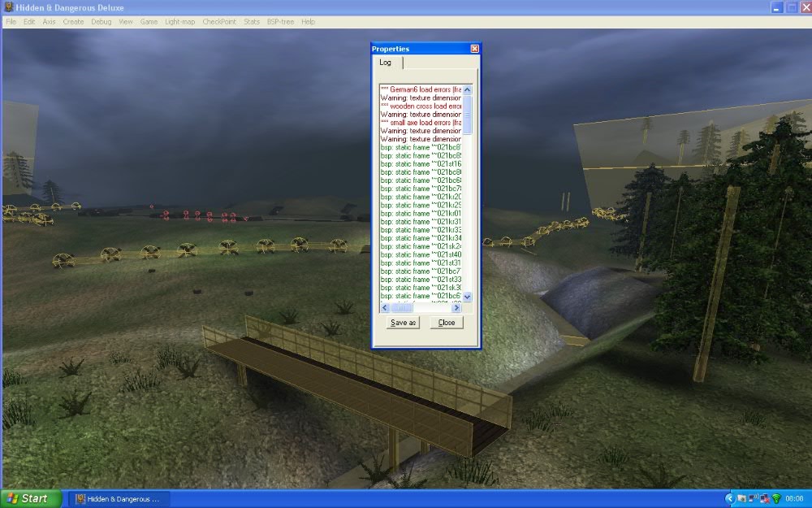This screenshot has width=812, height=508.
Task: Select log line with frame ~021kr34
Action: click(421, 238)
